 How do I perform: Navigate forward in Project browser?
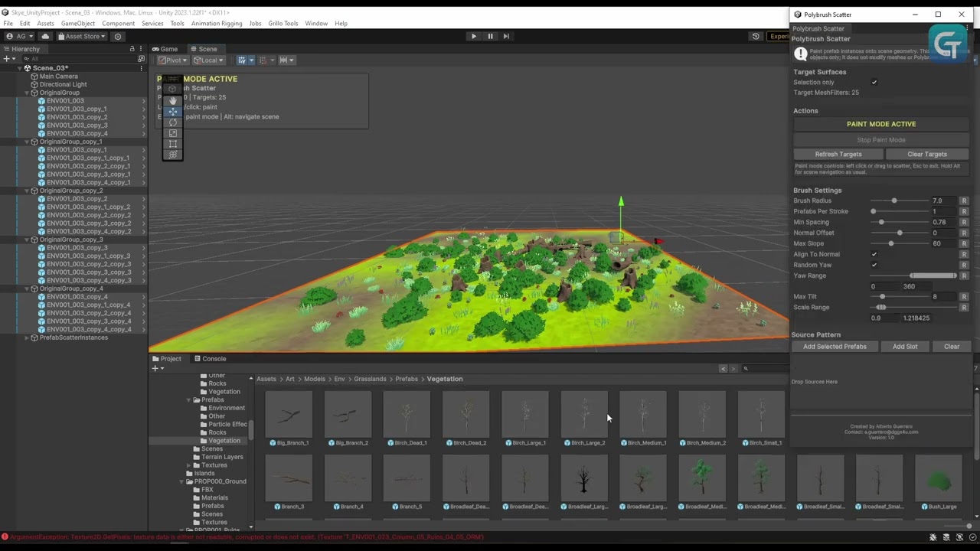pos(733,369)
